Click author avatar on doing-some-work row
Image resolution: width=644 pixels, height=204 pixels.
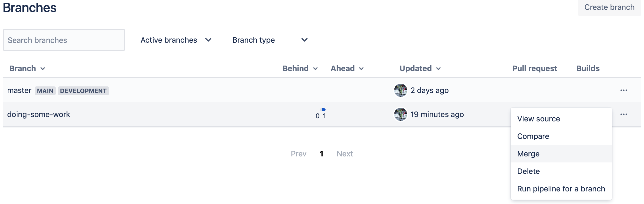(400, 114)
